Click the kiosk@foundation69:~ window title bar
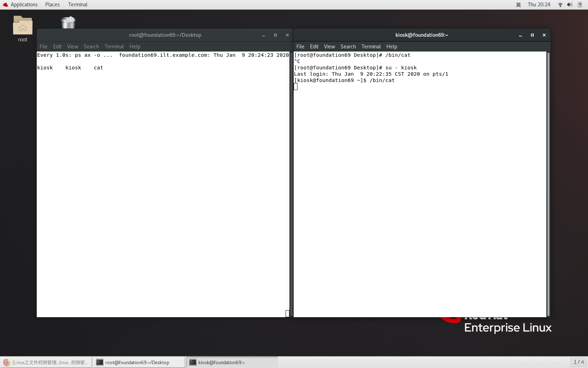 click(421, 35)
